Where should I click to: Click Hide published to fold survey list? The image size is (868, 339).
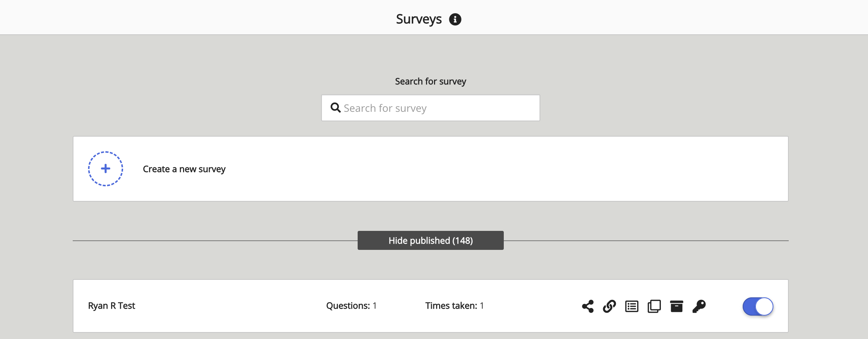point(430,240)
